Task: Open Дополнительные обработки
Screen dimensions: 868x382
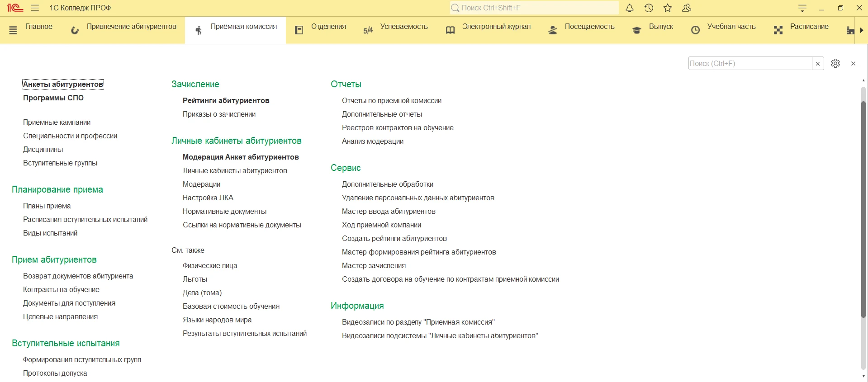Action: [388, 184]
